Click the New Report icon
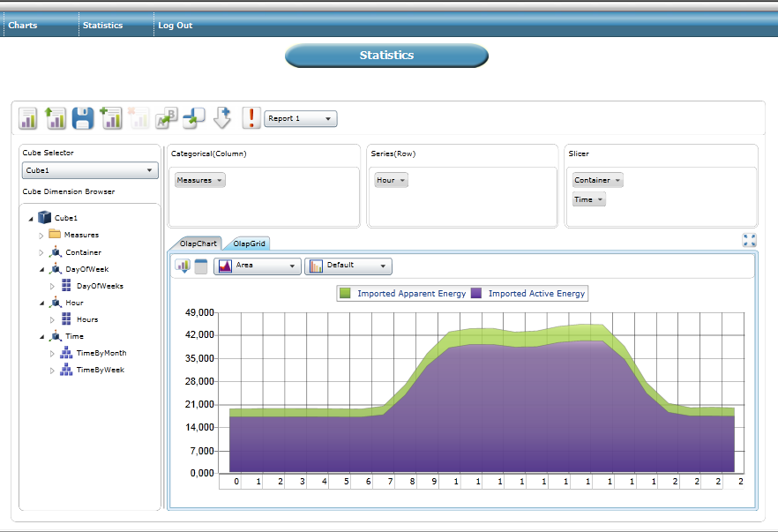Viewport: 778px width, 532px height. tap(28, 118)
